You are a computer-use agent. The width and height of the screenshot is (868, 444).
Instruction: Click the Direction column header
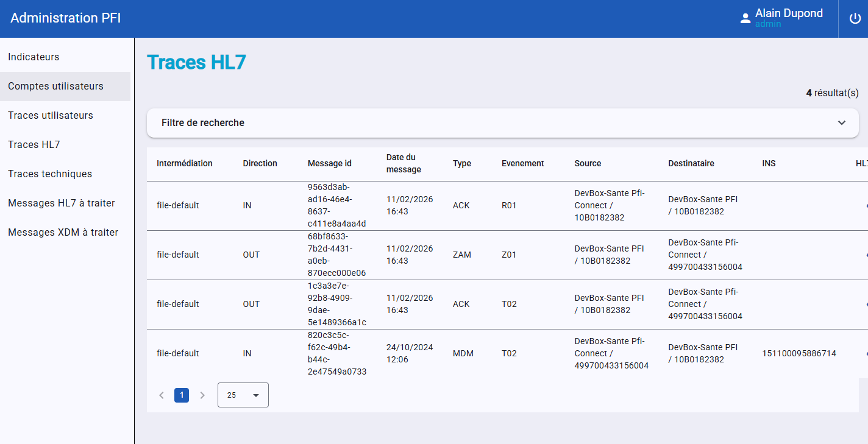[260, 163]
